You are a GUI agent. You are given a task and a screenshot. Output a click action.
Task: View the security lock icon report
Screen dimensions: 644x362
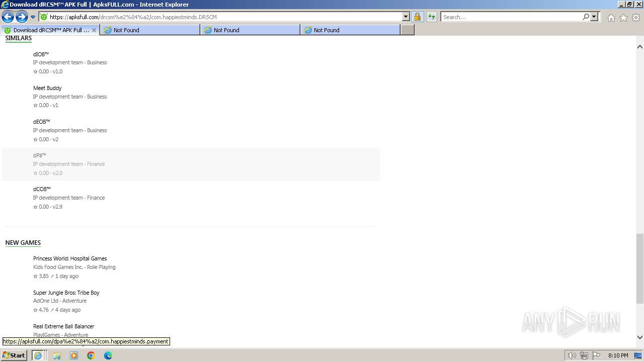[x=417, y=17]
